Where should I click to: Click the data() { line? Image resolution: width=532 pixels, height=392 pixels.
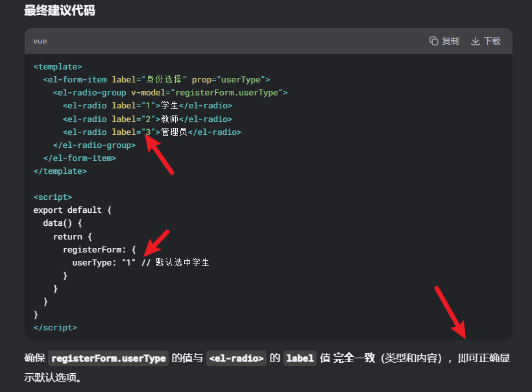(62, 223)
